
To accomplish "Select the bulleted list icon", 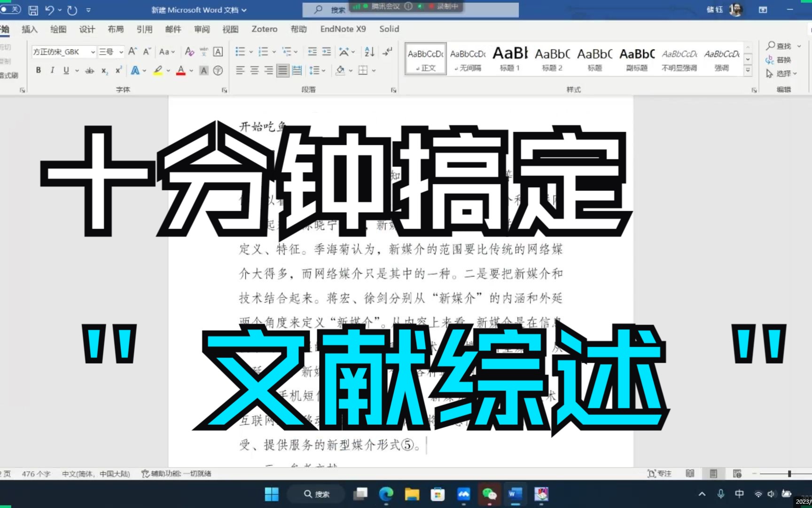I will (240, 52).
